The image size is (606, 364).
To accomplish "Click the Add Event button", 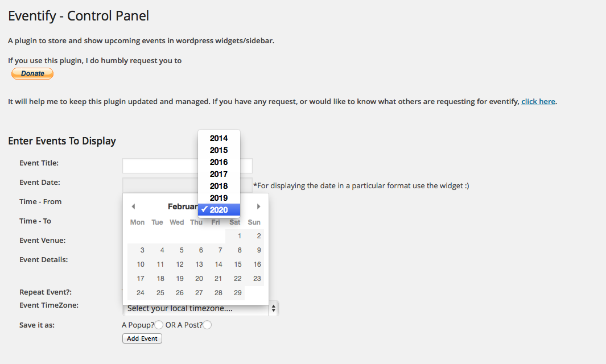I will coord(142,338).
